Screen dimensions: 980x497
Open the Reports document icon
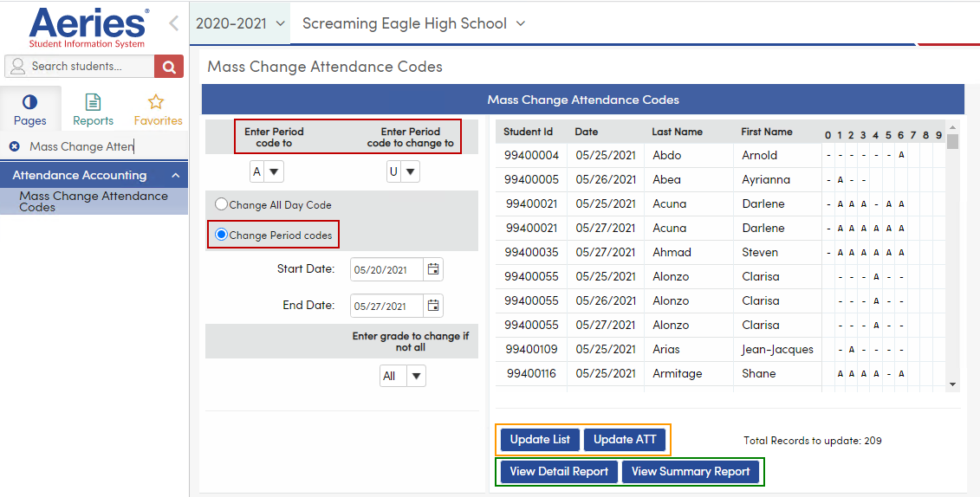(93, 102)
